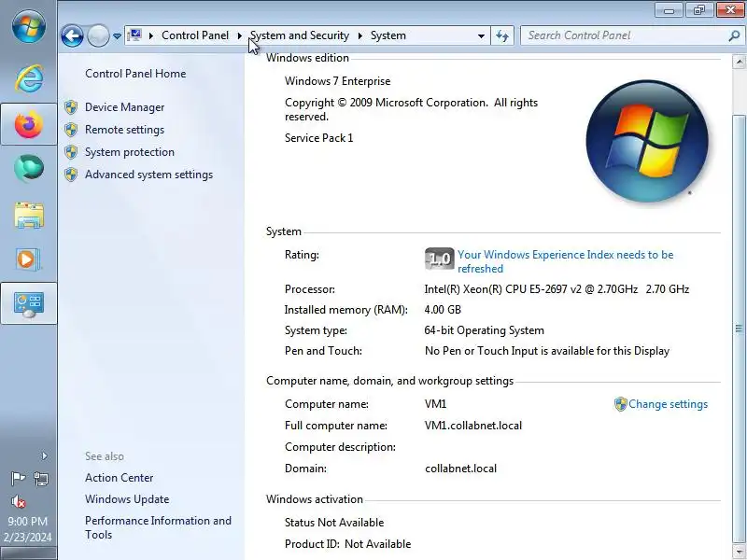Click the 1.0 Experience Index rating badge
747x560 pixels.
439,259
